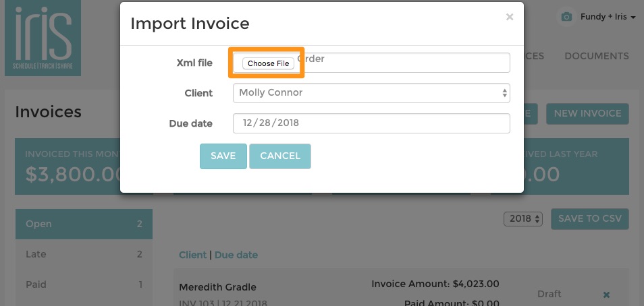This screenshot has width=644, height=306.
Task: Save the imported invoice
Action: [x=223, y=156]
